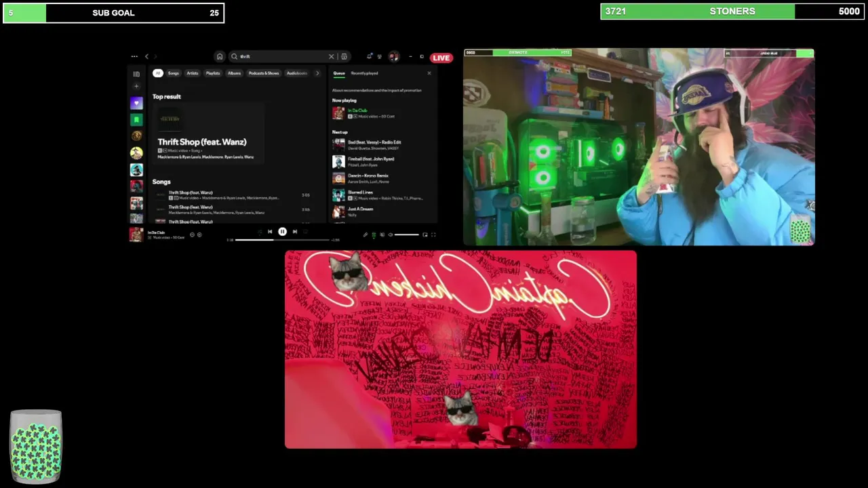Pause the current song
Viewport: 868px width, 488px height.
282,231
